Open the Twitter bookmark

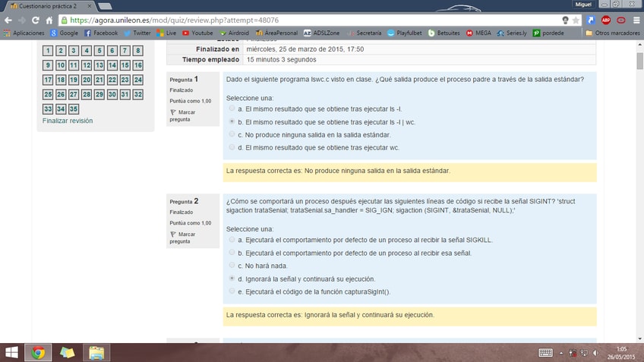[x=137, y=33]
